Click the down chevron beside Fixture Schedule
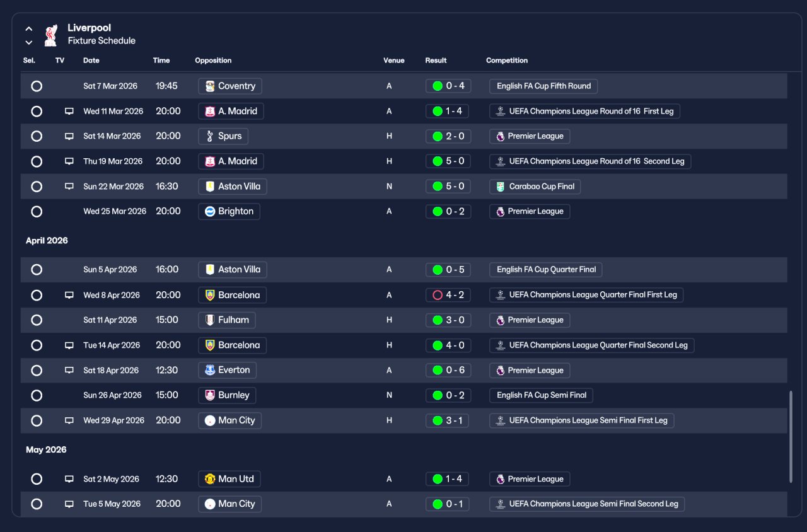This screenshot has height=532, width=807. pyautogui.click(x=29, y=42)
